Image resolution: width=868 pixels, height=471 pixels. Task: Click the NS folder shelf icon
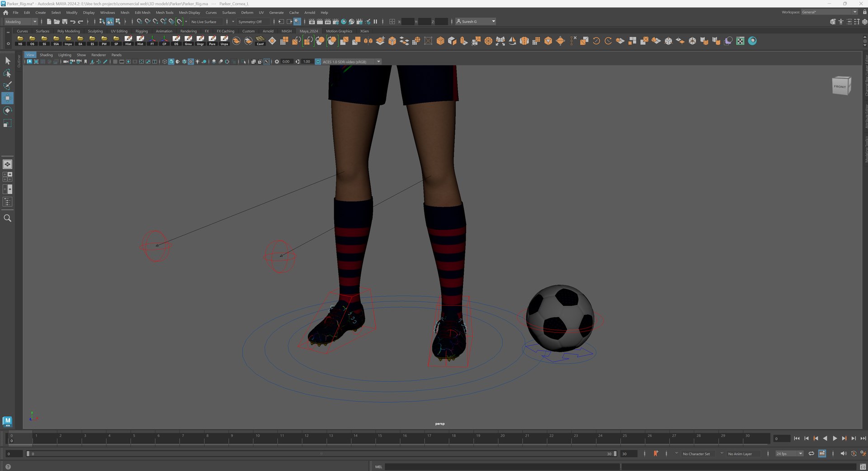pyautogui.click(x=20, y=41)
